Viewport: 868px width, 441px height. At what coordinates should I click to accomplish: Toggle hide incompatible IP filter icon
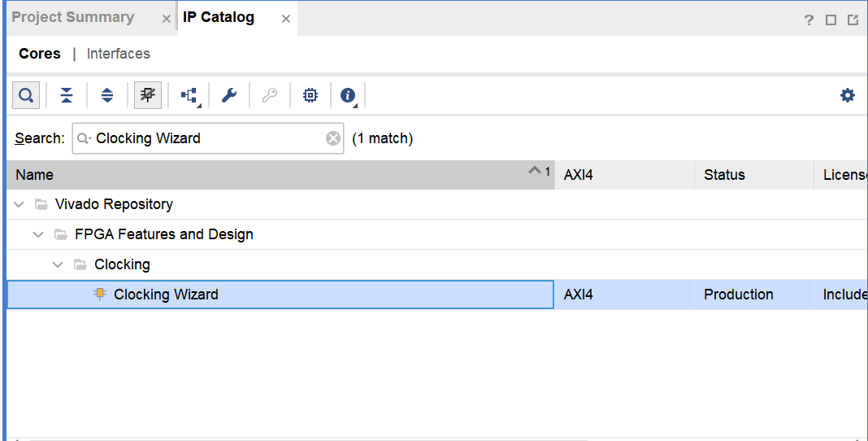point(148,96)
